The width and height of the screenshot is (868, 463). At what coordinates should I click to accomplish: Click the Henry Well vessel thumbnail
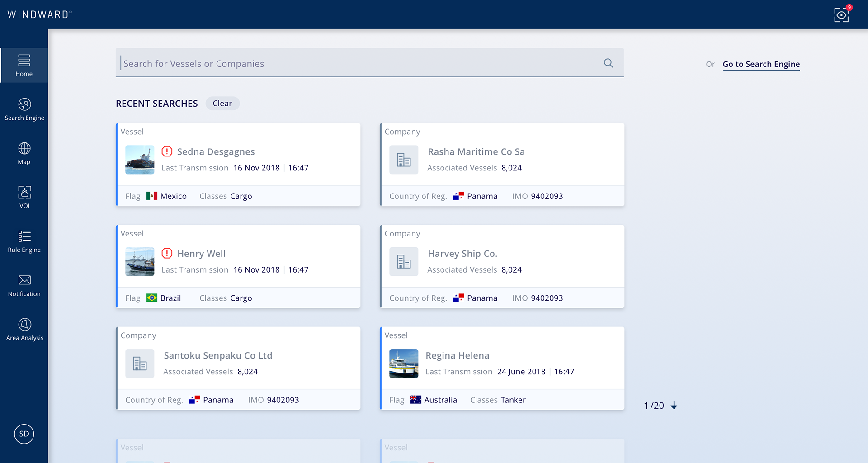140,262
